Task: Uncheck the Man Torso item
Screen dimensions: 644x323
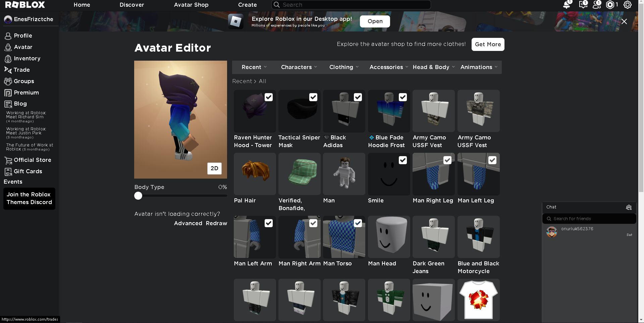Action: click(x=358, y=223)
